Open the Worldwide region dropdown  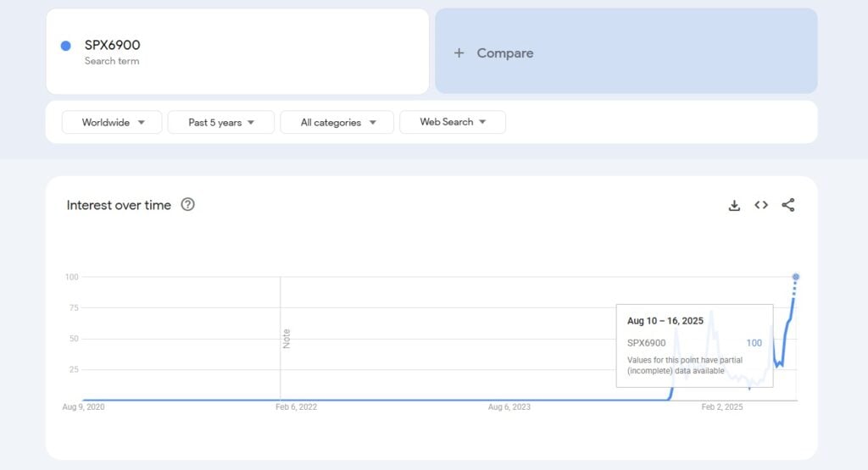pyautogui.click(x=112, y=122)
